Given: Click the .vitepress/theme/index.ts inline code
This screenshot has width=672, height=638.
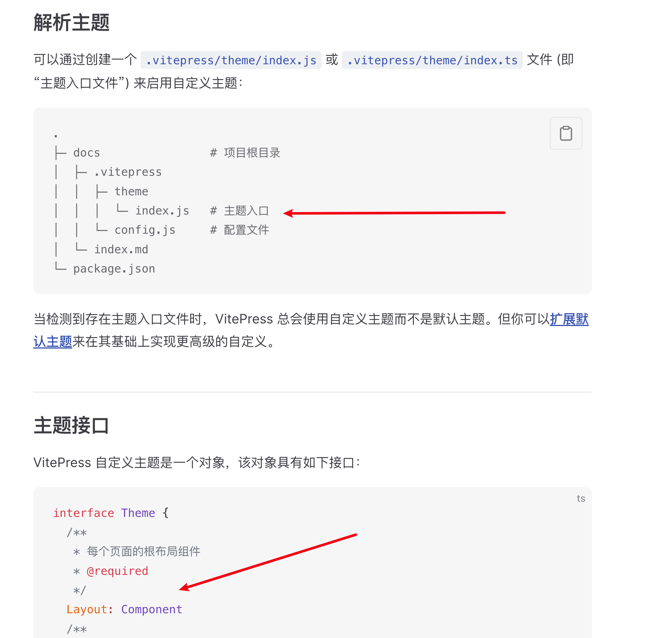Looking at the screenshot, I should coord(432,60).
